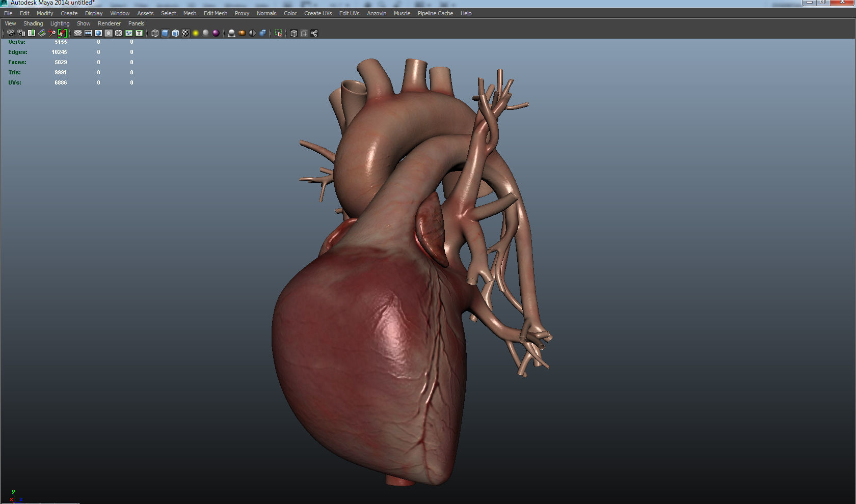Click the green dashed selection-box icon
Viewport: 856px width, 504px height.
coord(278,33)
